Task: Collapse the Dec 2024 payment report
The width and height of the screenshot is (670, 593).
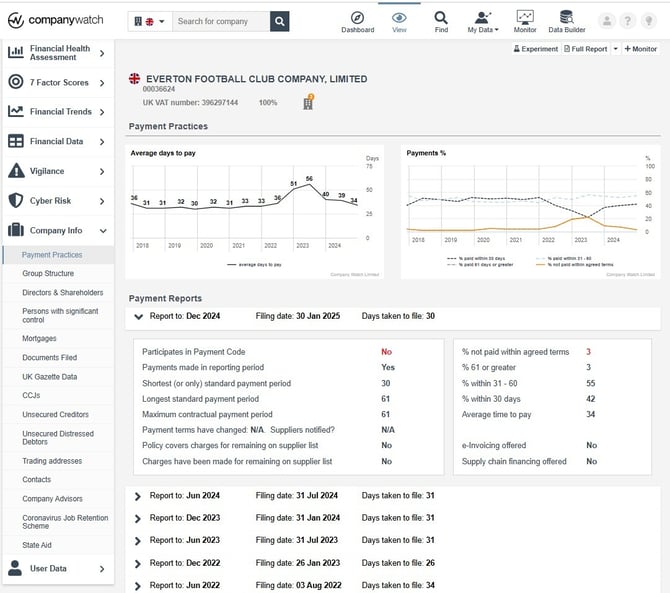Action: [138, 317]
